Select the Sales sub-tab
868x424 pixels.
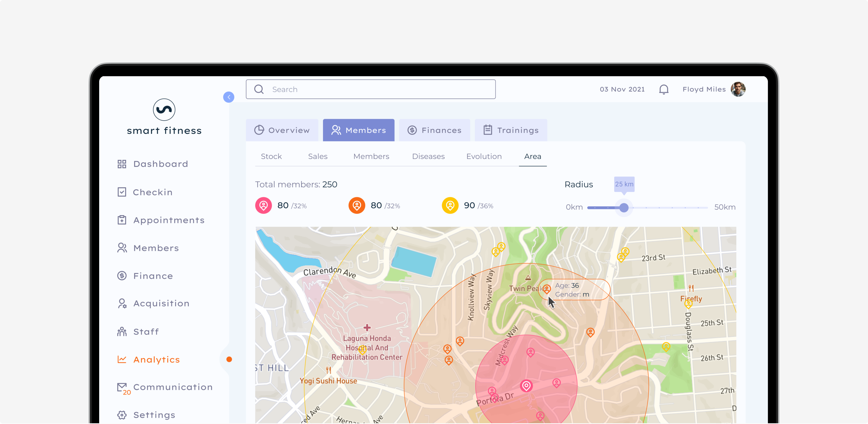point(318,156)
